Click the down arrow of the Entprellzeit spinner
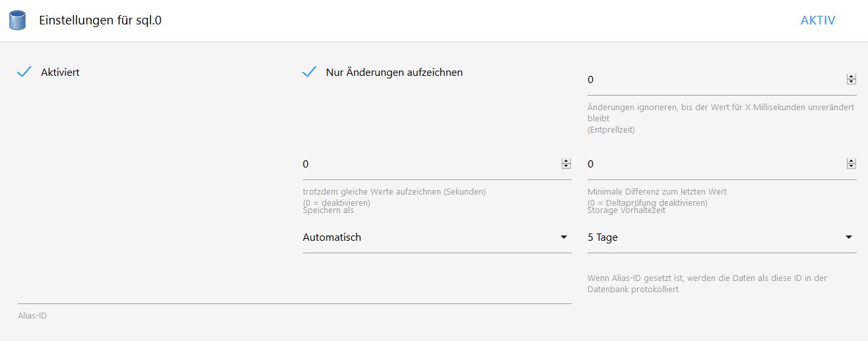868x341 pixels. tap(851, 82)
